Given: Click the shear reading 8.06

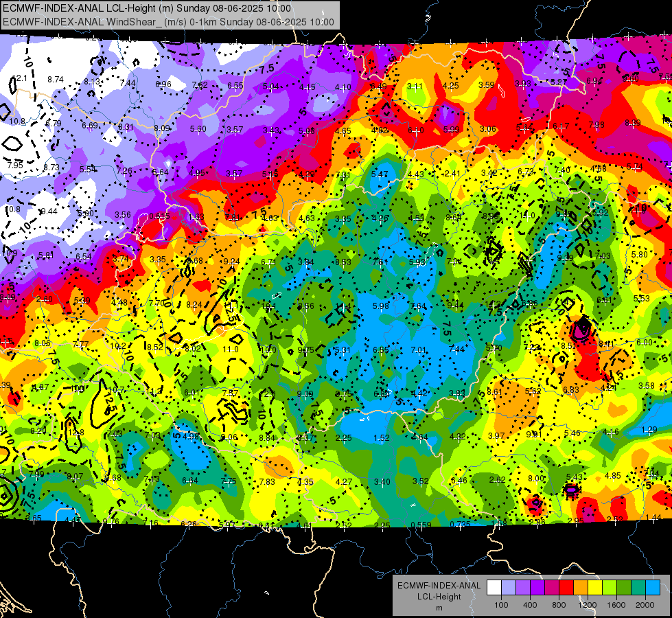Looking at the screenshot, I should click(x=43, y=343).
